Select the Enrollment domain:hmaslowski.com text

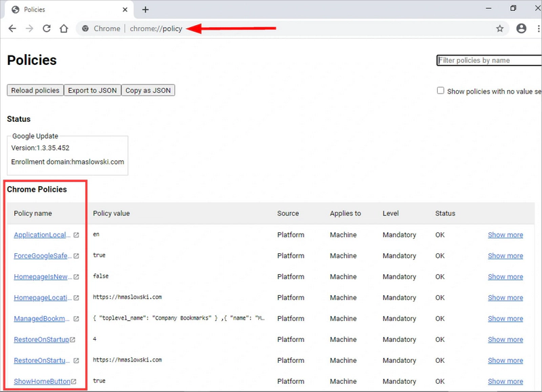(67, 162)
